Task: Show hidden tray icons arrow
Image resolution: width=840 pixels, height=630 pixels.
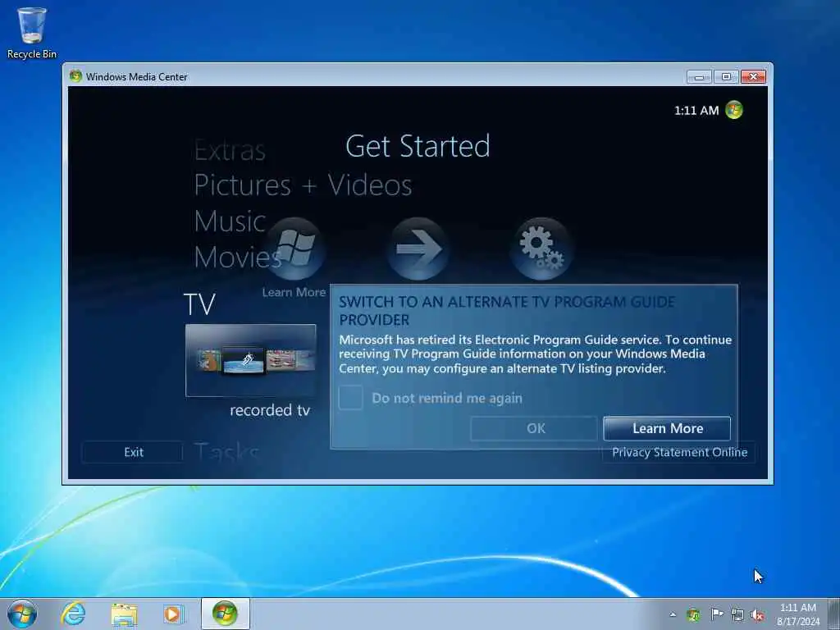Action: pyautogui.click(x=673, y=614)
